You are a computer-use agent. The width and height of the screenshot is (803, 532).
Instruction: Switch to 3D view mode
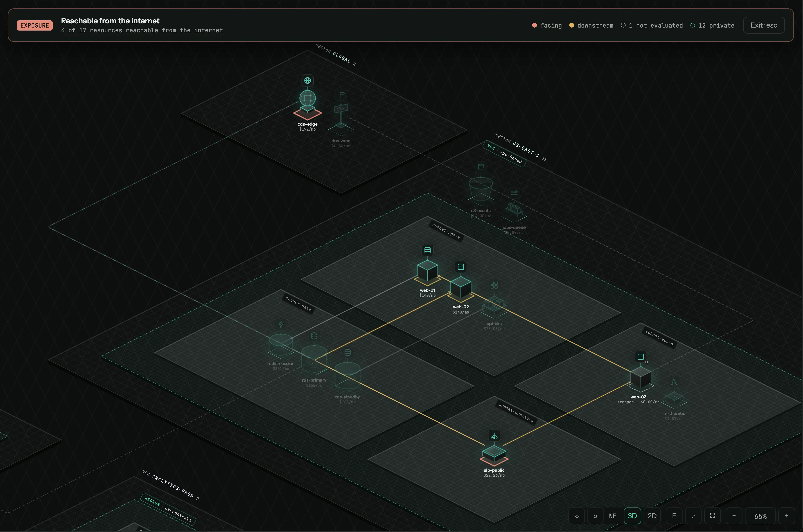(x=632, y=516)
